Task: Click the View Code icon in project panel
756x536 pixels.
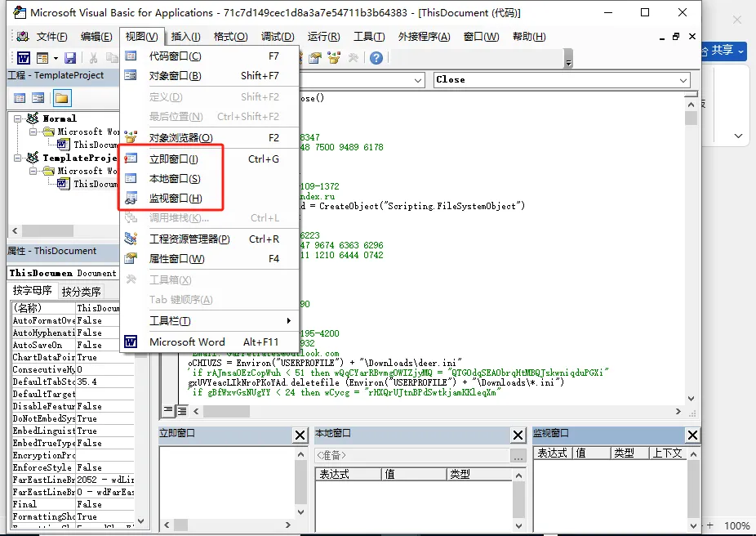Action: [20, 98]
